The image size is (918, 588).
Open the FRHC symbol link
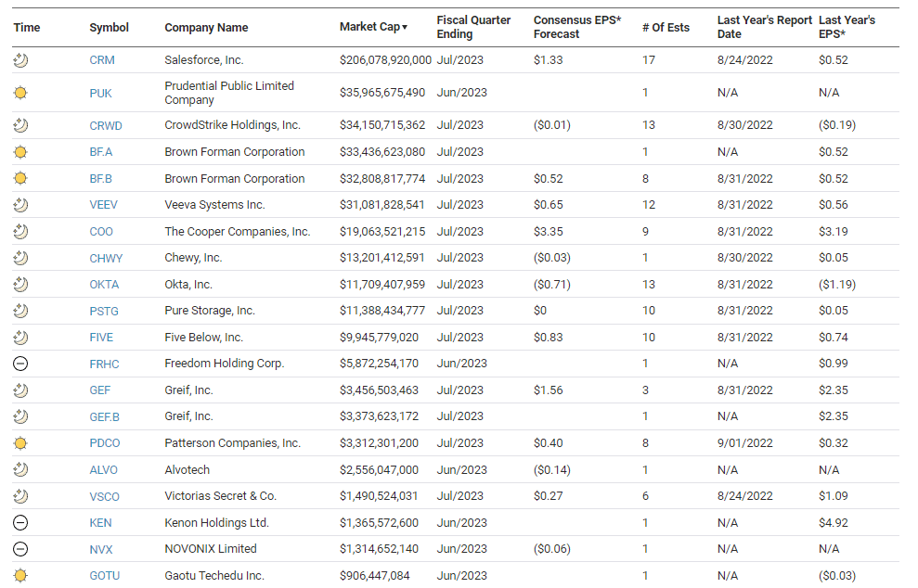click(104, 364)
